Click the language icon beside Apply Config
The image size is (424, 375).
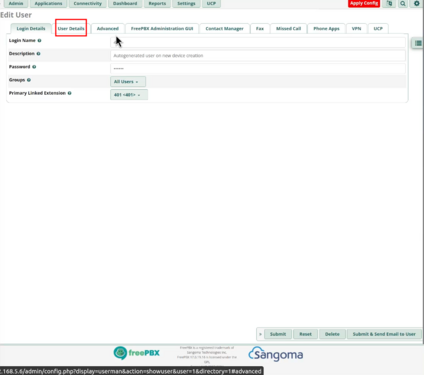(389, 4)
